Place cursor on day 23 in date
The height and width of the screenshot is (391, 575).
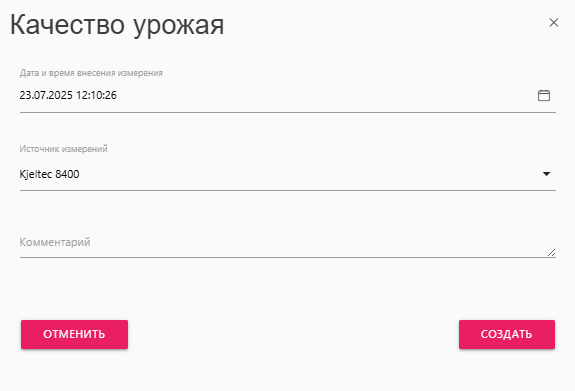tap(25, 95)
